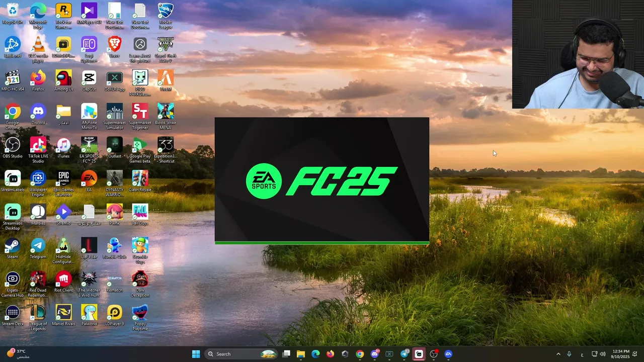Select the Epic Games Launcher desktop icon

(63, 184)
